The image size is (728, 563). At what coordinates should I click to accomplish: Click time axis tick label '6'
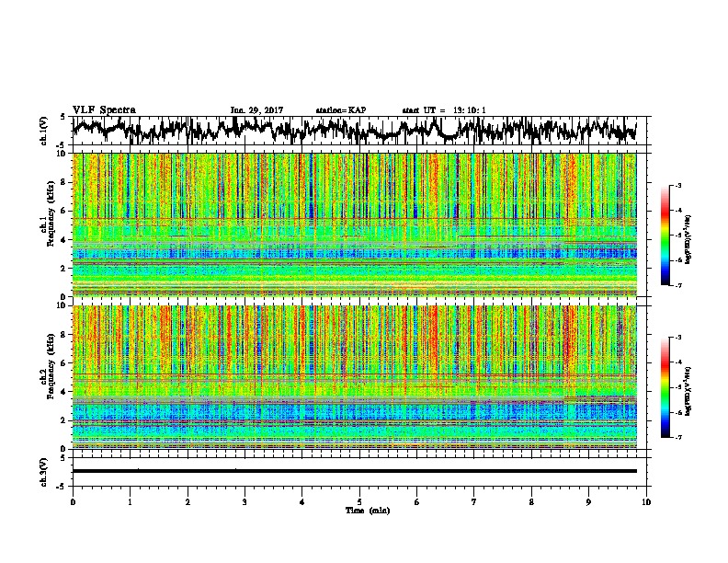tap(416, 502)
